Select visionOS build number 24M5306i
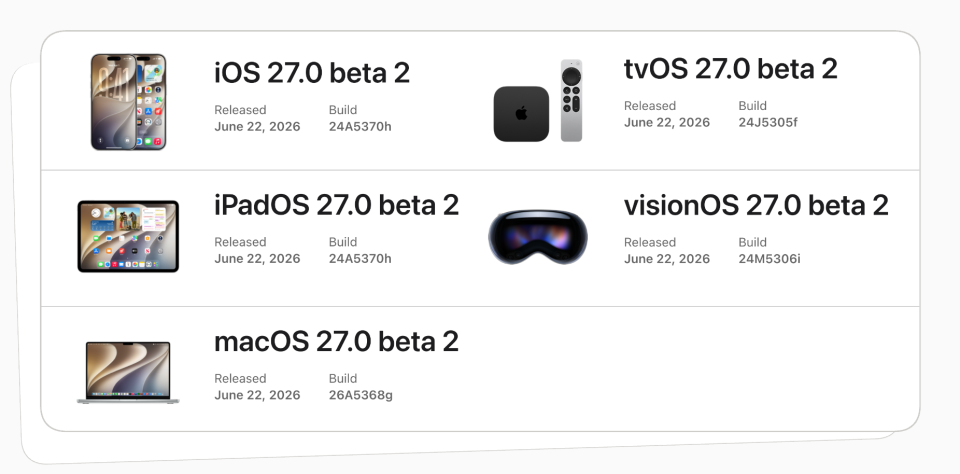This screenshot has width=960, height=474. [769, 258]
